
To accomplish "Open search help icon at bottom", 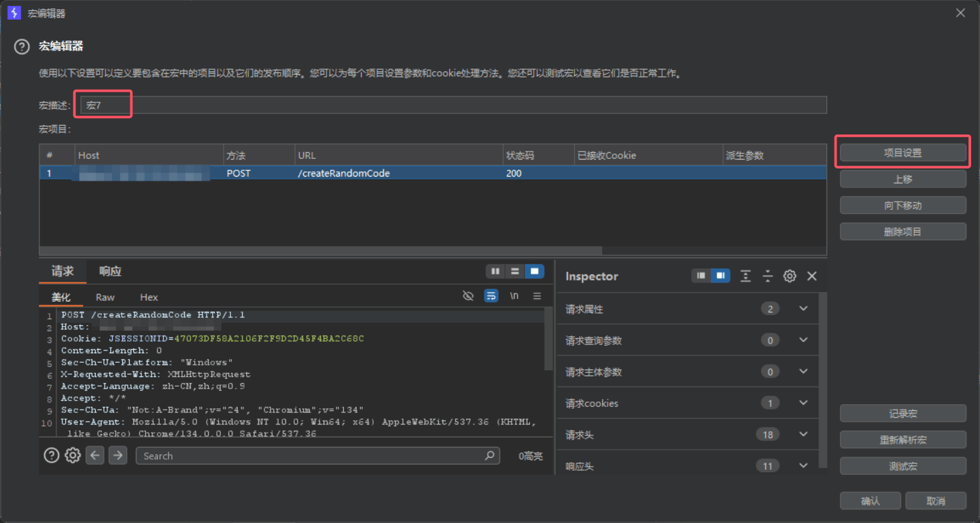I will 52,455.
